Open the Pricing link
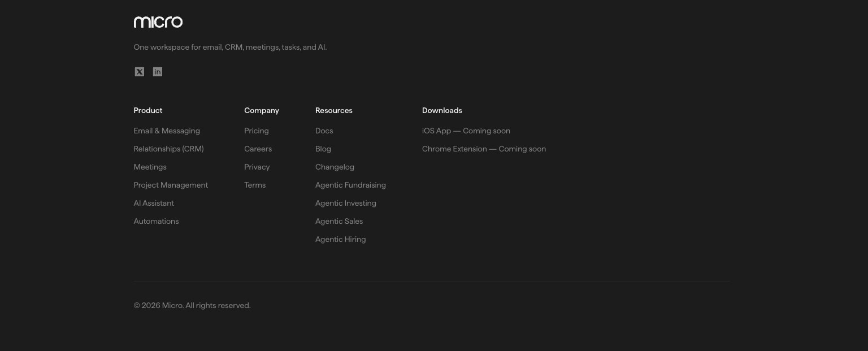Viewport: 868px width, 351px height. [x=257, y=131]
